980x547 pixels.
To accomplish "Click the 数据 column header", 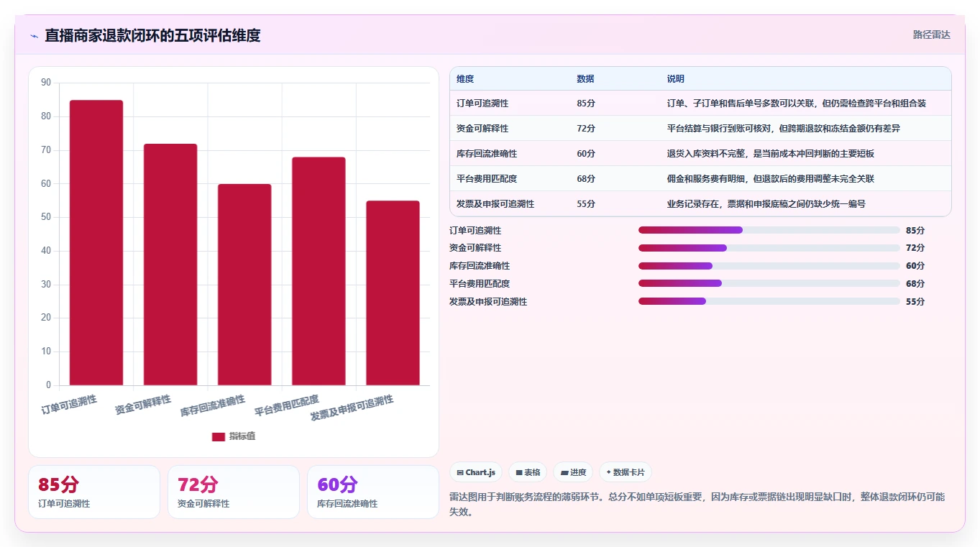I will (x=585, y=79).
